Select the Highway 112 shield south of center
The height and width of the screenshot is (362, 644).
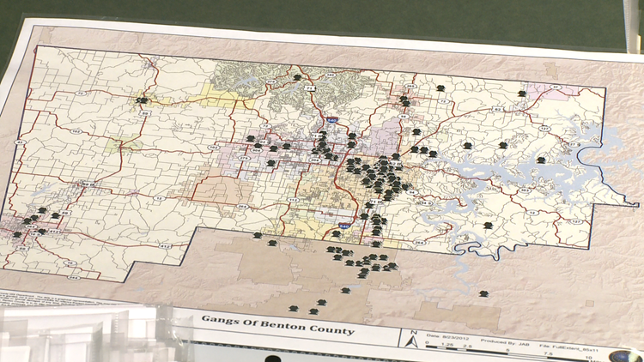[x=291, y=200]
